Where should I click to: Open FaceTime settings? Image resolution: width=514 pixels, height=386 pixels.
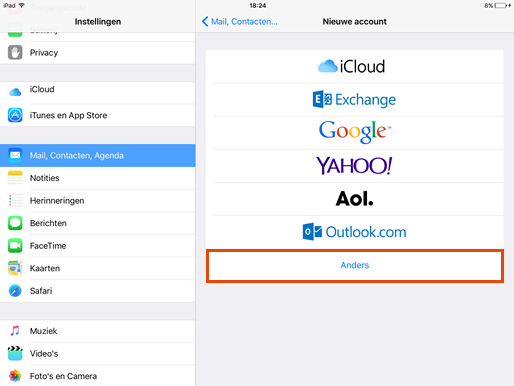[x=98, y=246]
